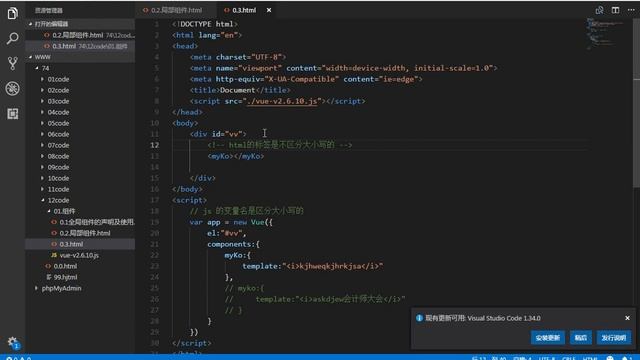Click the release notes button

[x=613, y=338]
